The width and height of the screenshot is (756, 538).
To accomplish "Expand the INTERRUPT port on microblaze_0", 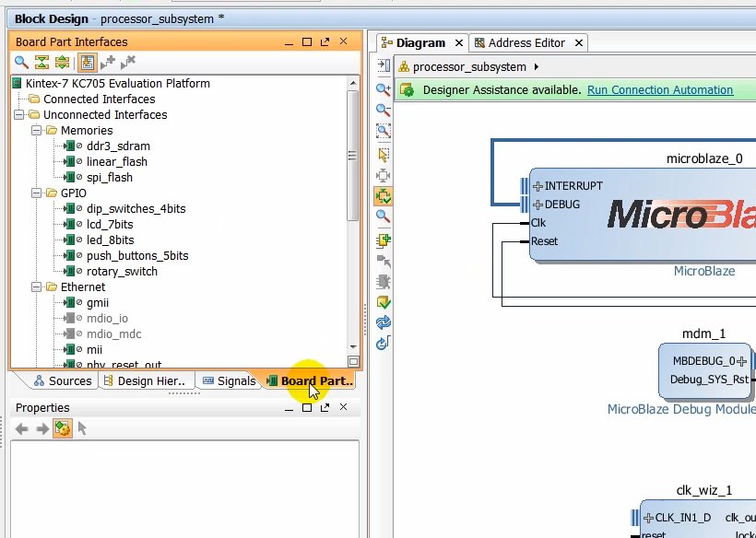I will [537, 186].
